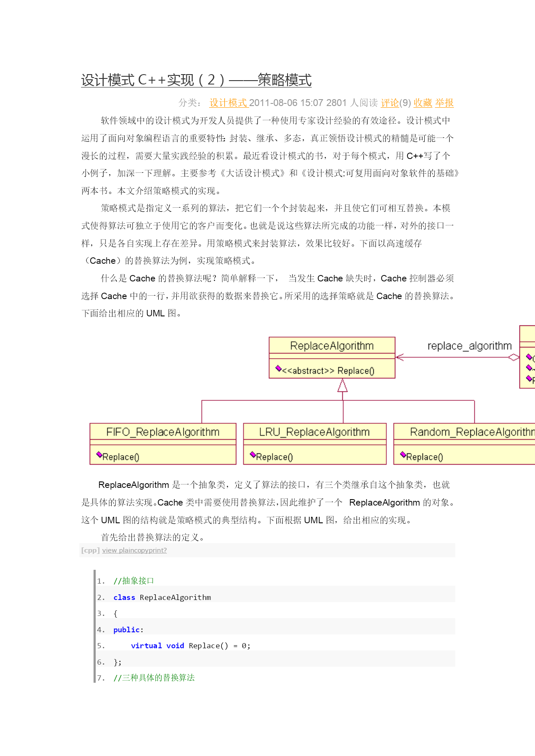Select the Random_ReplaceAlgorithm class name
The width and height of the screenshot is (535, 756).
(x=472, y=432)
